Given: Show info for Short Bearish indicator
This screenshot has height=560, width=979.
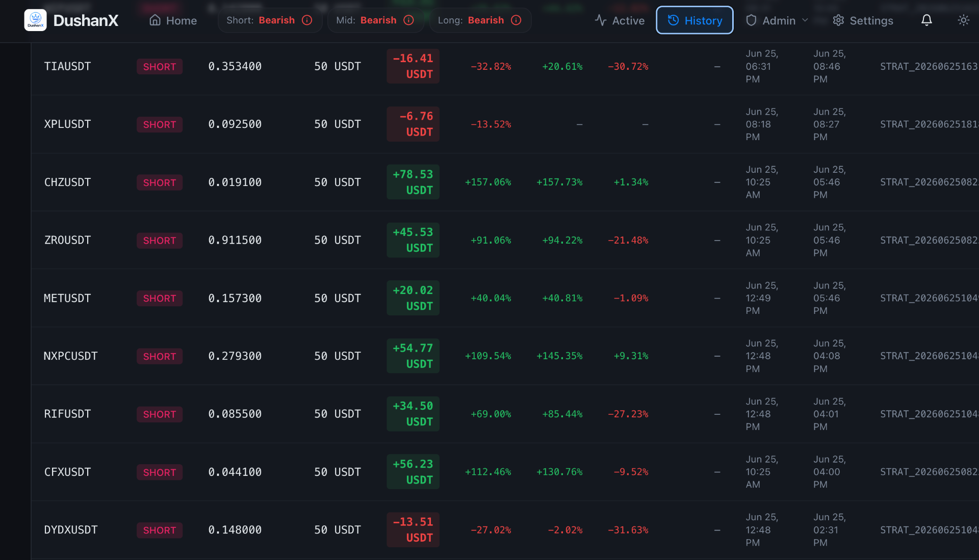Looking at the screenshot, I should [x=307, y=20].
